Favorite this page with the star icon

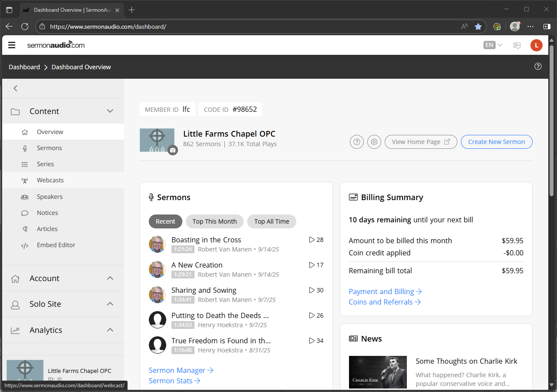tap(478, 27)
